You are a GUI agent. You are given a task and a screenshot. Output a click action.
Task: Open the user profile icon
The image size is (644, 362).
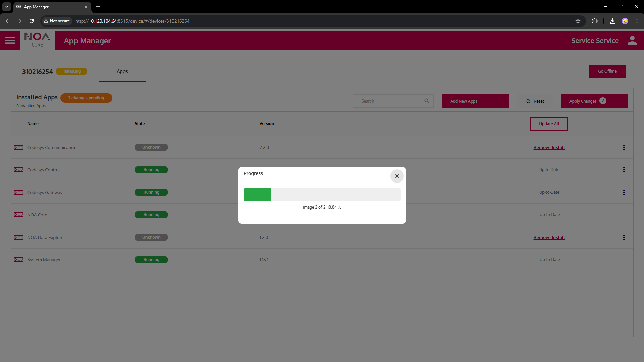pos(632,41)
